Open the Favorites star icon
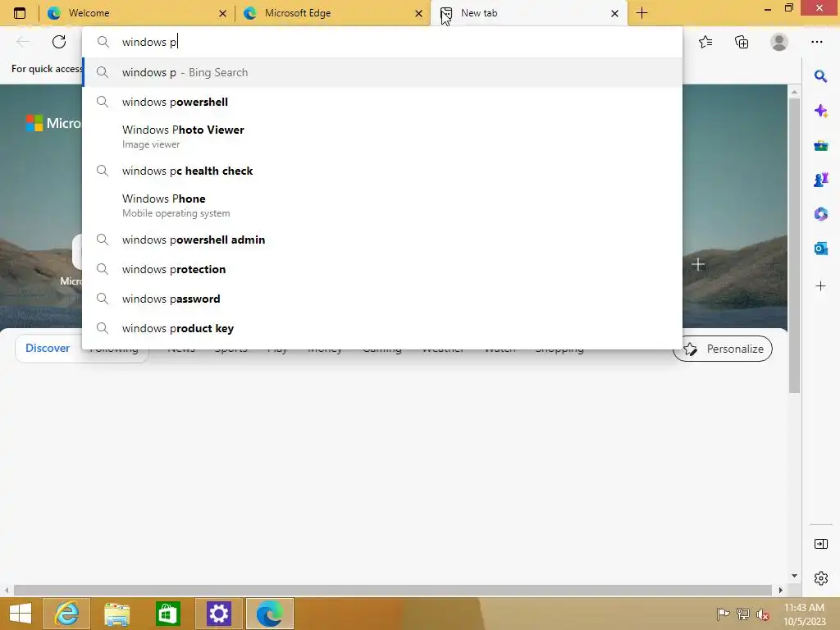840x630 pixels. point(705,42)
